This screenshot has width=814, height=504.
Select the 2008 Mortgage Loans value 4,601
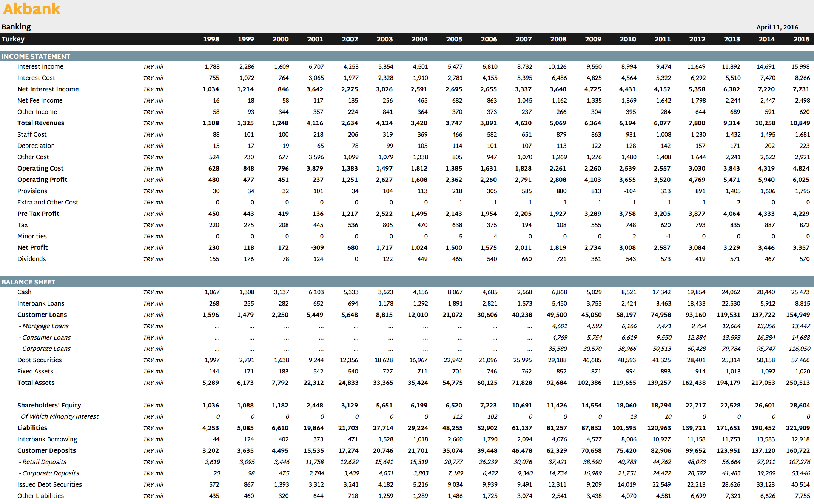(x=560, y=326)
